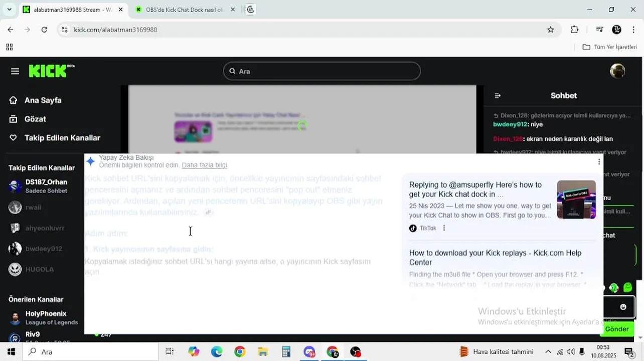644x361 pixels.
Task: Open AI overview three-dot options menu
Action: 598,161
